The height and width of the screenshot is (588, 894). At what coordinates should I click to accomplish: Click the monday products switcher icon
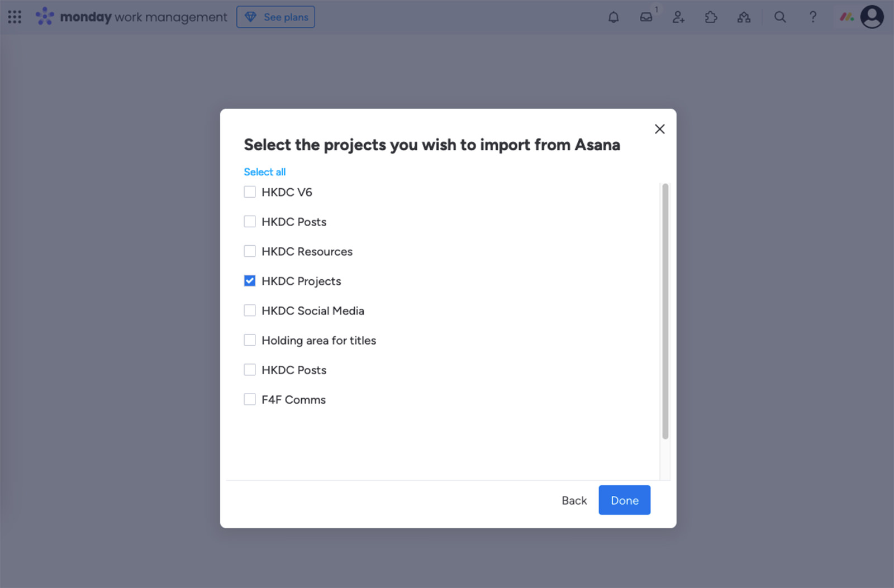click(x=847, y=17)
